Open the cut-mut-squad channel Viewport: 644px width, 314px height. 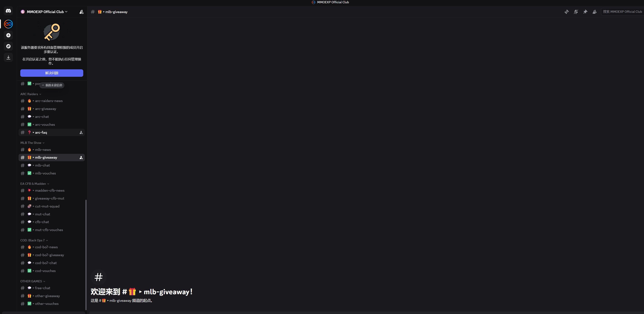coord(52,206)
